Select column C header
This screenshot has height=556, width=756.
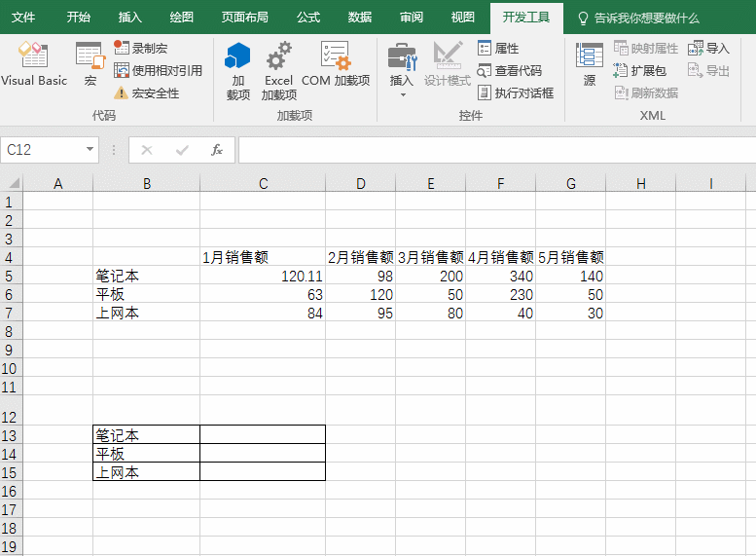(263, 183)
